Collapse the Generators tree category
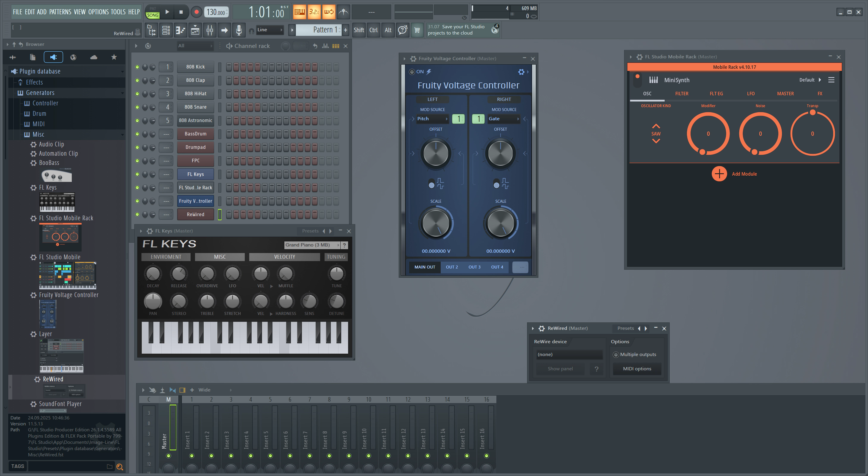Viewport: 868px width, 476px height. click(x=40, y=93)
